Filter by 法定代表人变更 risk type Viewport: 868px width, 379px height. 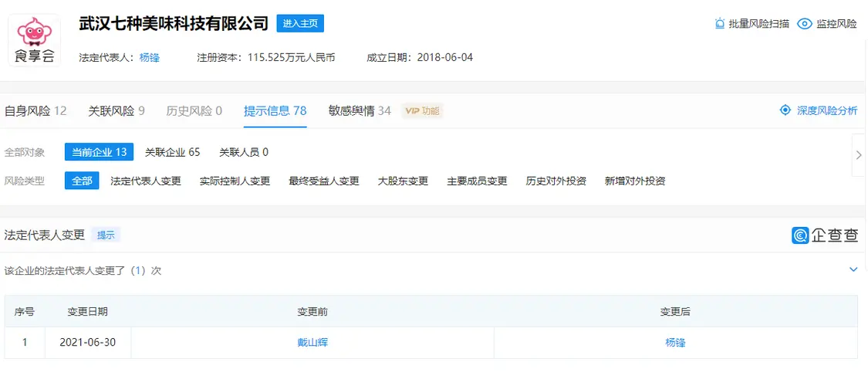pyautogui.click(x=146, y=181)
